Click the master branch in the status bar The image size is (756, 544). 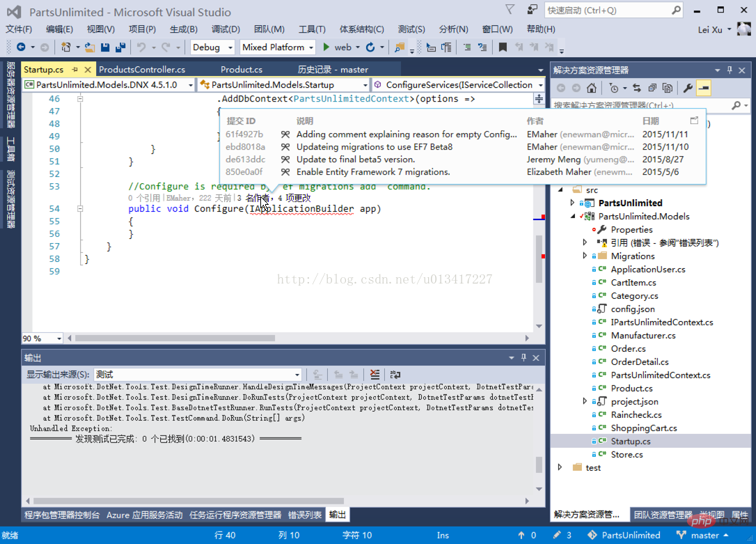[x=705, y=536]
